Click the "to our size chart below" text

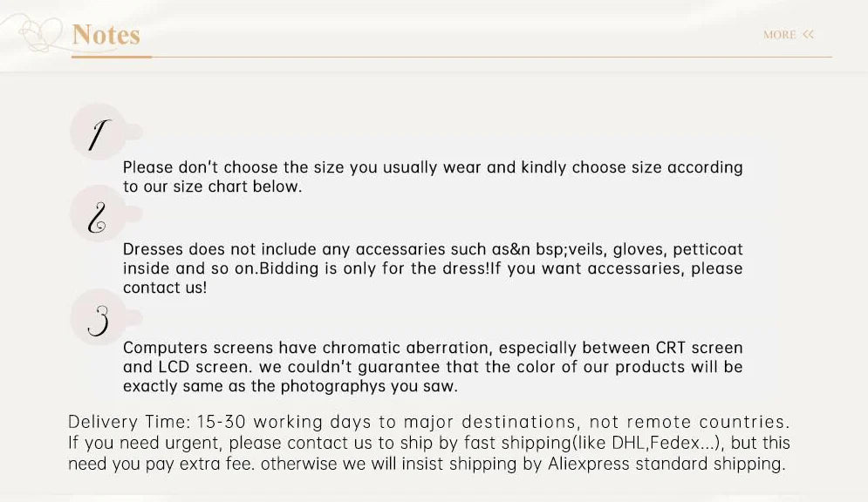click(x=212, y=187)
